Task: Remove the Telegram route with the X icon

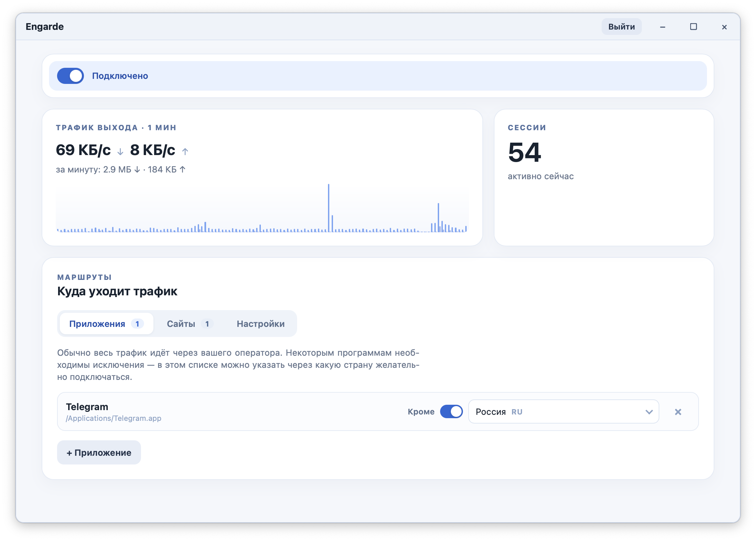Action: pyautogui.click(x=678, y=412)
